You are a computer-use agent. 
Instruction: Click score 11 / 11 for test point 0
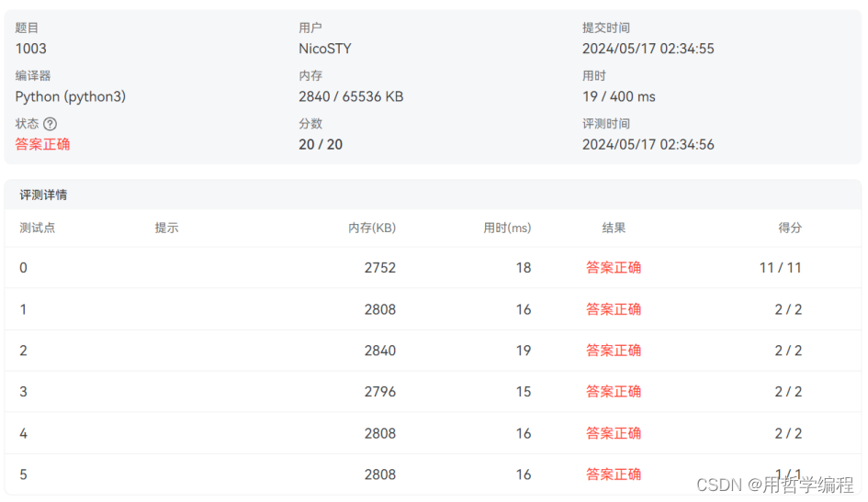coord(781,268)
